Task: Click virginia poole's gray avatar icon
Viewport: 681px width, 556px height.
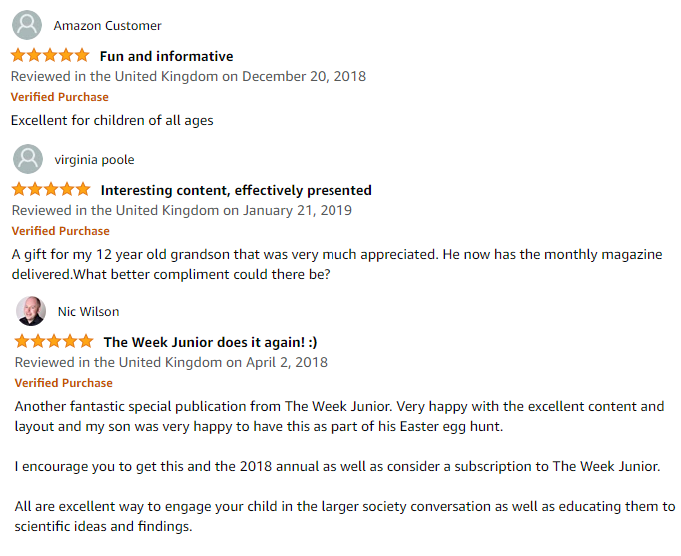Action: pos(28,159)
